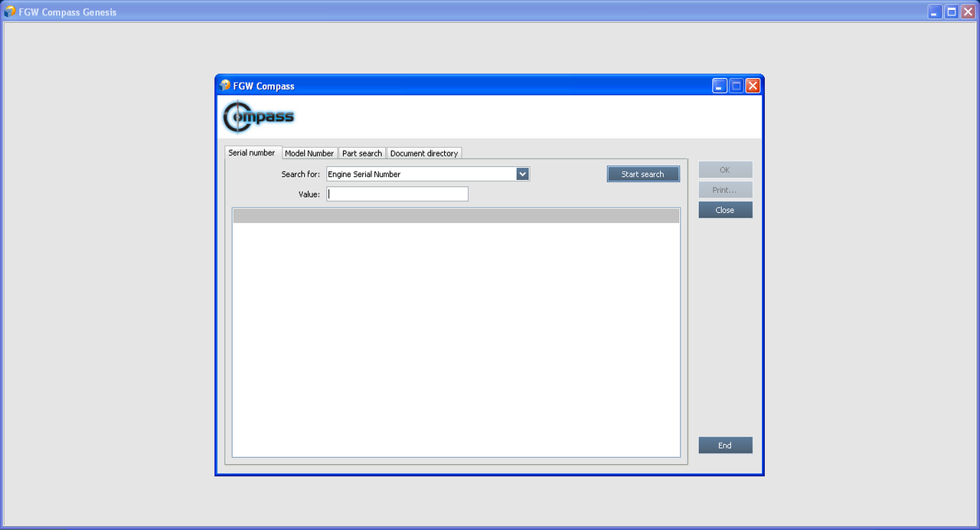This screenshot has width=980, height=530.
Task: Focus the Value input field
Action: (397, 195)
